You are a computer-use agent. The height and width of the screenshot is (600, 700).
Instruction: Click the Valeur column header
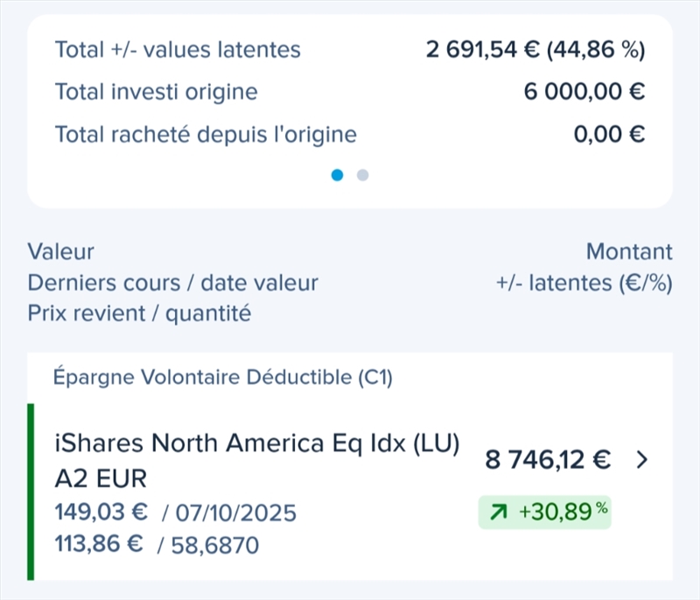[61, 252]
